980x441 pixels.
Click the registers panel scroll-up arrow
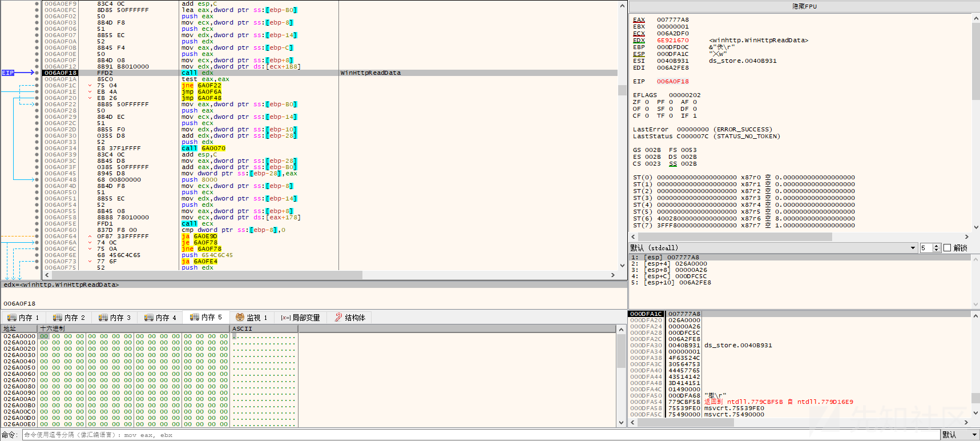975,18
